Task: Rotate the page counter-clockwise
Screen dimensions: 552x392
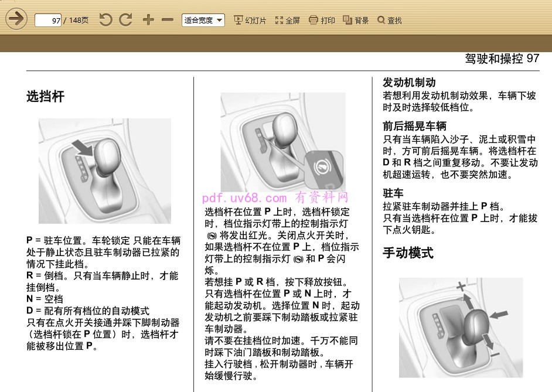Action: pyautogui.click(x=105, y=20)
